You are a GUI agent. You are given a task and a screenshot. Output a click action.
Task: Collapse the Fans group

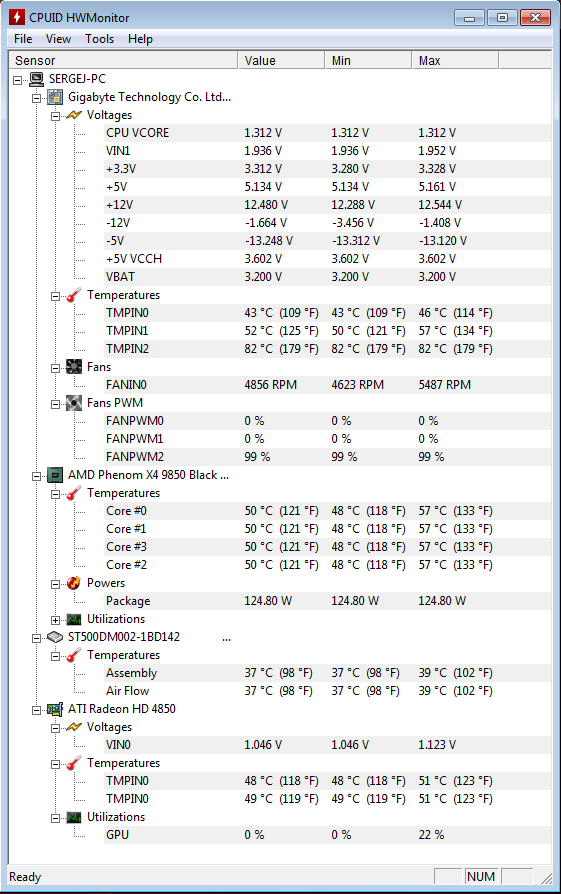[55, 368]
